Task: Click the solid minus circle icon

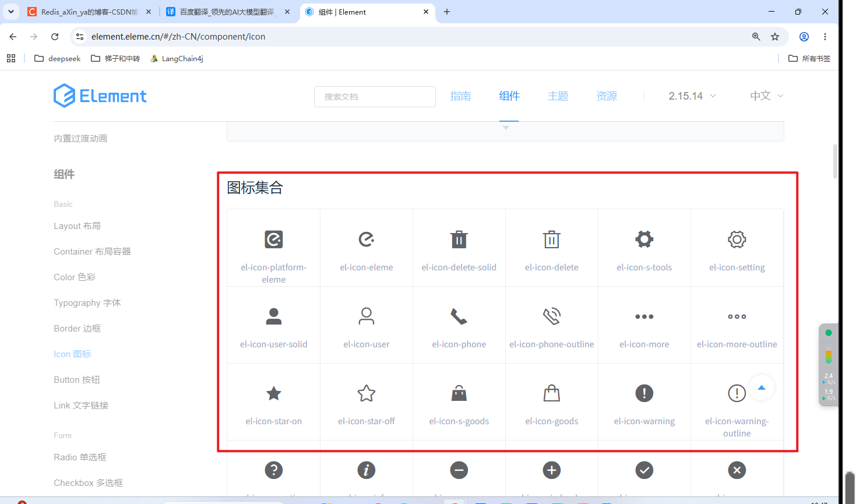Action: pyautogui.click(x=459, y=470)
